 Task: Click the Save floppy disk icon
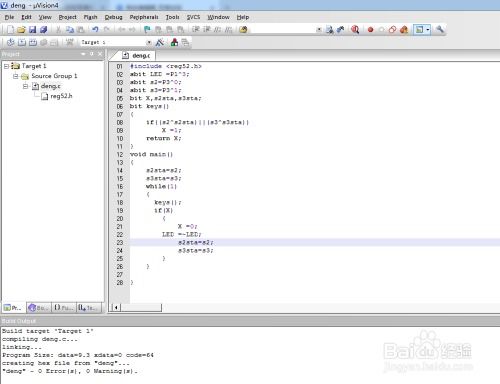click(32, 30)
